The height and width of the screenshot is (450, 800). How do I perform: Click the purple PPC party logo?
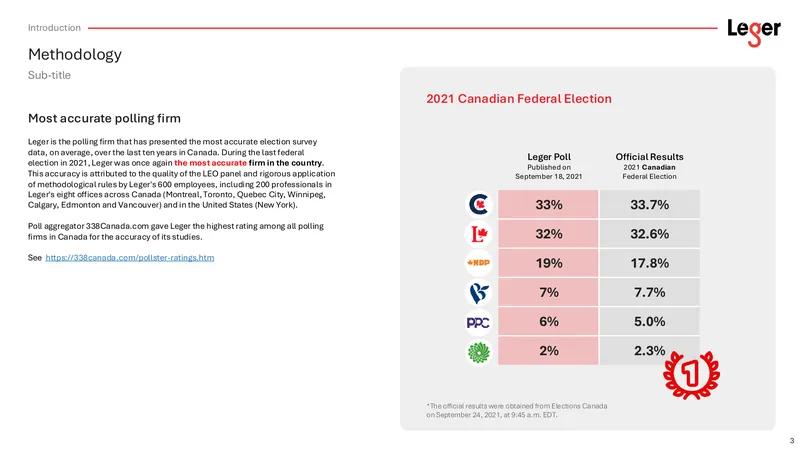pos(479,322)
